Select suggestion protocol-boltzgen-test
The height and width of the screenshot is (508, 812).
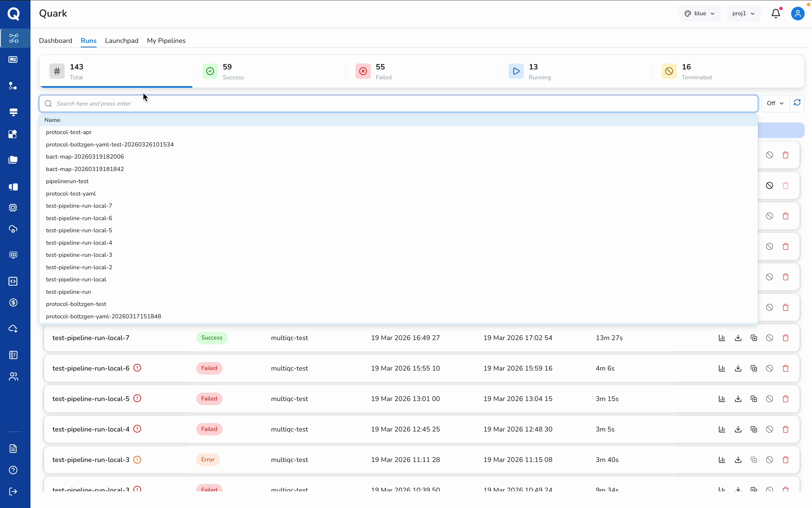399,304
